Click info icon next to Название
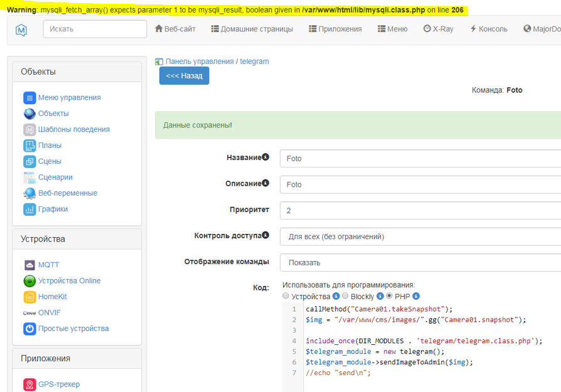The height and width of the screenshot is (392, 561). [x=265, y=157]
